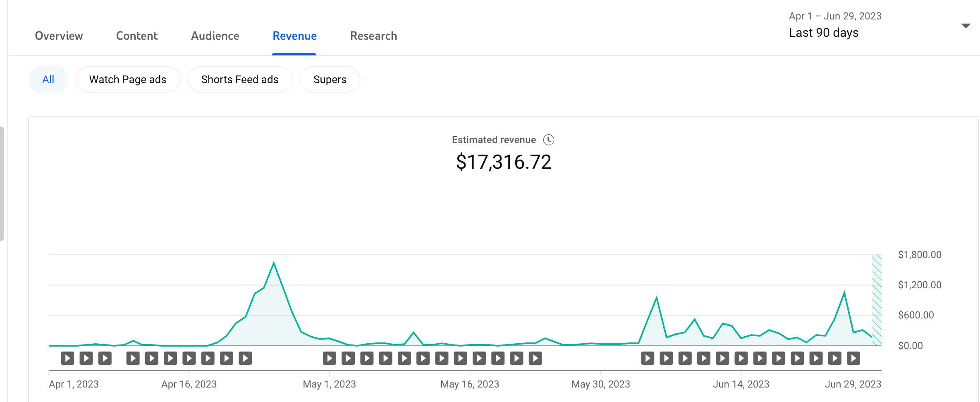Enable the Watch Page ads filter chip

pos(128,79)
